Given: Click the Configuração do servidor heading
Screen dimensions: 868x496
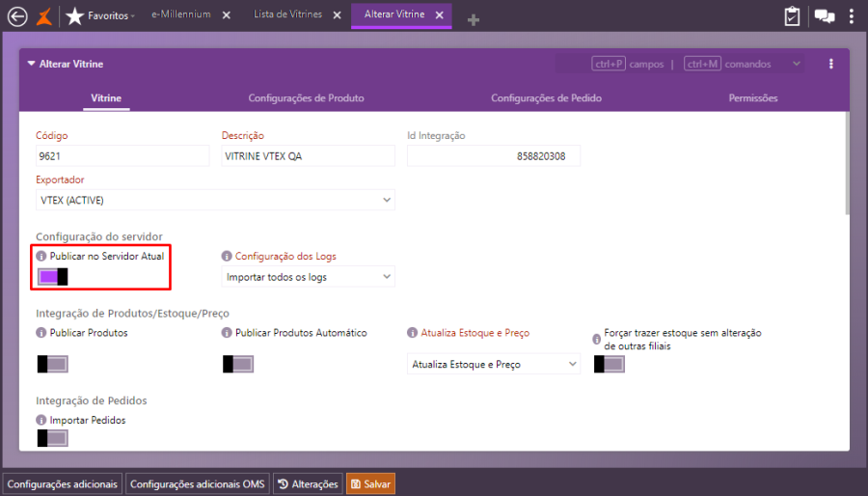Looking at the screenshot, I should (99, 236).
